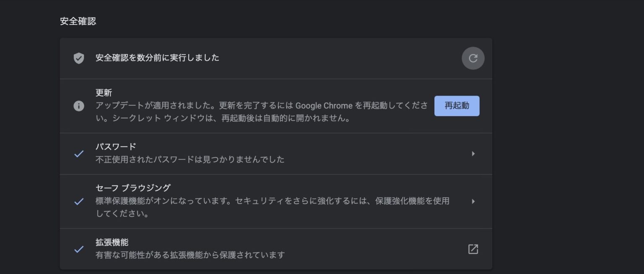Viewport: 644px width, 274px height.
Task: Click the shield checkmark icon
Action: tap(79, 58)
